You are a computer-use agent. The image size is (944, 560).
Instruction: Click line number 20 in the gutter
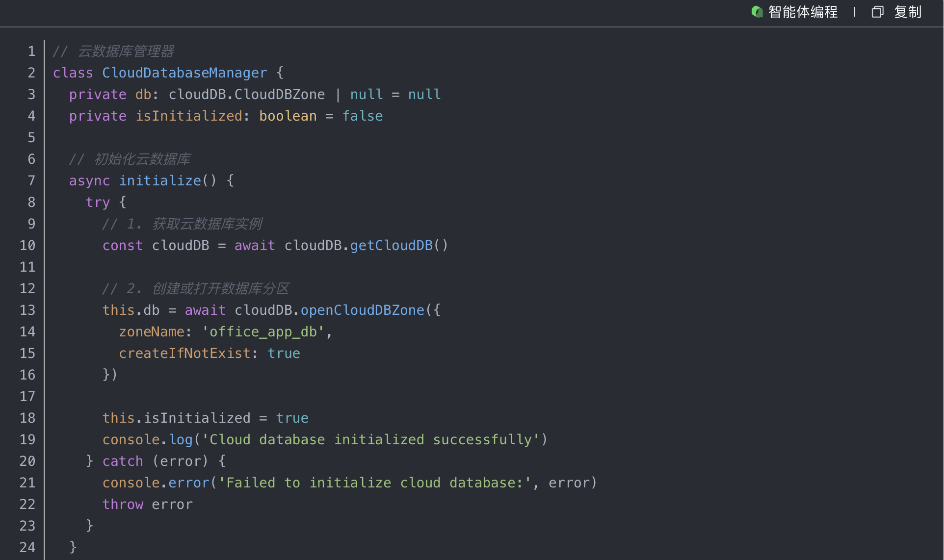tap(27, 461)
